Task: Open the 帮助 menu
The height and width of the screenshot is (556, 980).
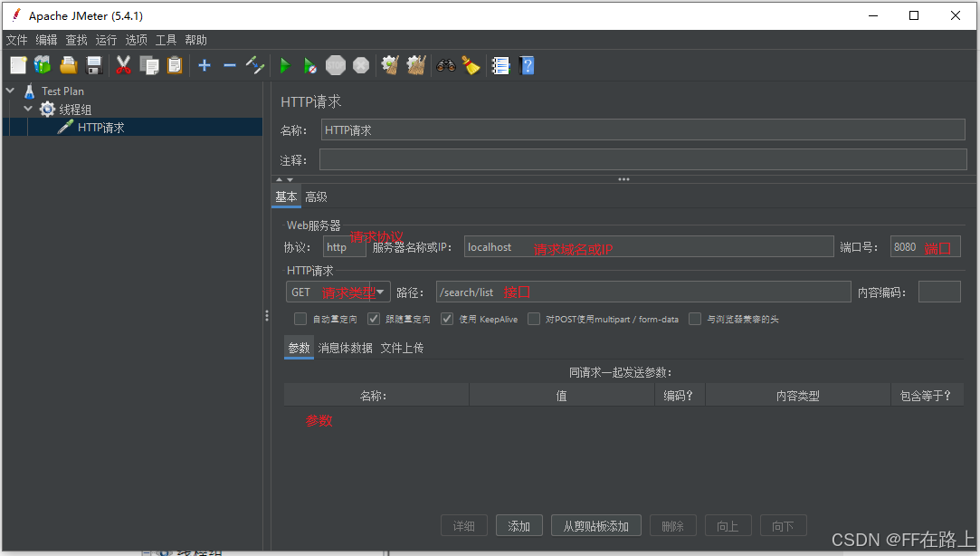Action: coord(195,40)
